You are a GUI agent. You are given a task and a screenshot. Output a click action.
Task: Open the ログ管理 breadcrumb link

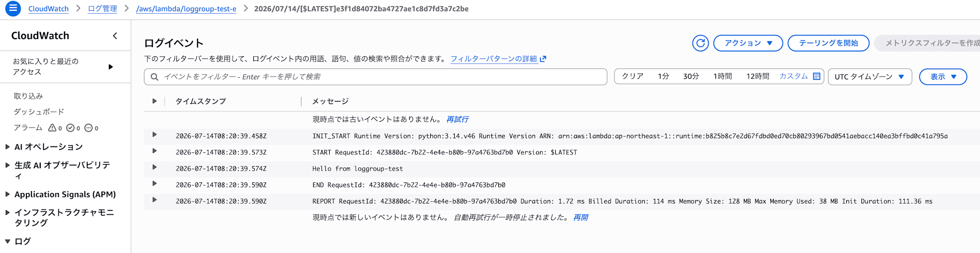tap(102, 9)
